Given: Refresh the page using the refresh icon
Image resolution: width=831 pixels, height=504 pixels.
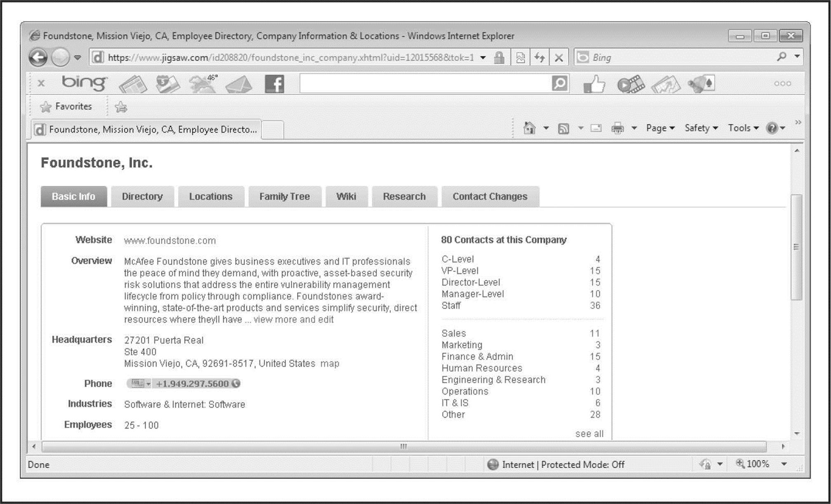Looking at the screenshot, I should (540, 58).
